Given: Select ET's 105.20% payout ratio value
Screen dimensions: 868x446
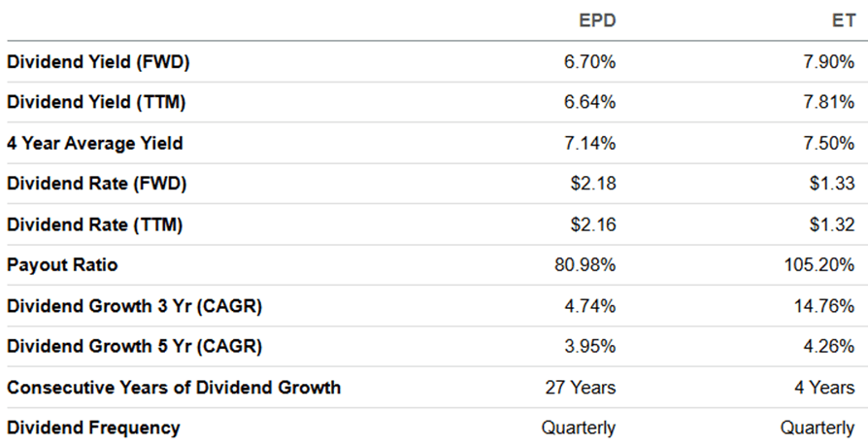Looking at the screenshot, I should pos(822,264).
